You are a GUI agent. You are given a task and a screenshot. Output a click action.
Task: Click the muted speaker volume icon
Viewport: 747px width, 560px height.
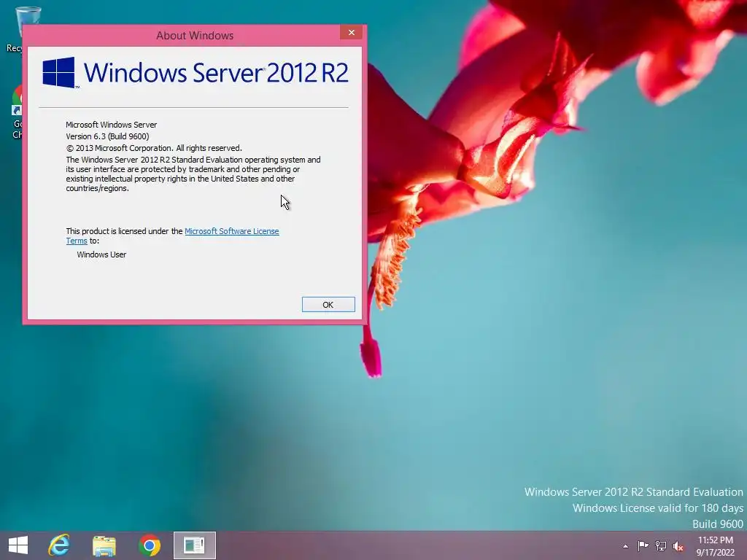coord(678,545)
